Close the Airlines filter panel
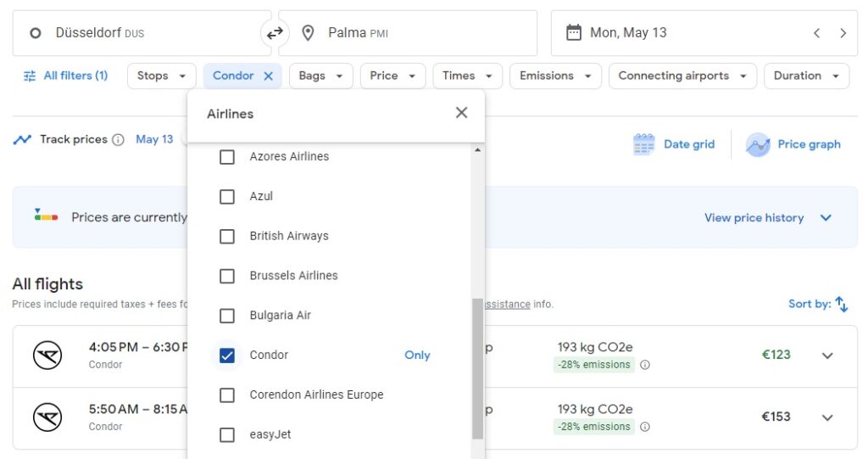This screenshot has height=459, width=868. point(461,113)
